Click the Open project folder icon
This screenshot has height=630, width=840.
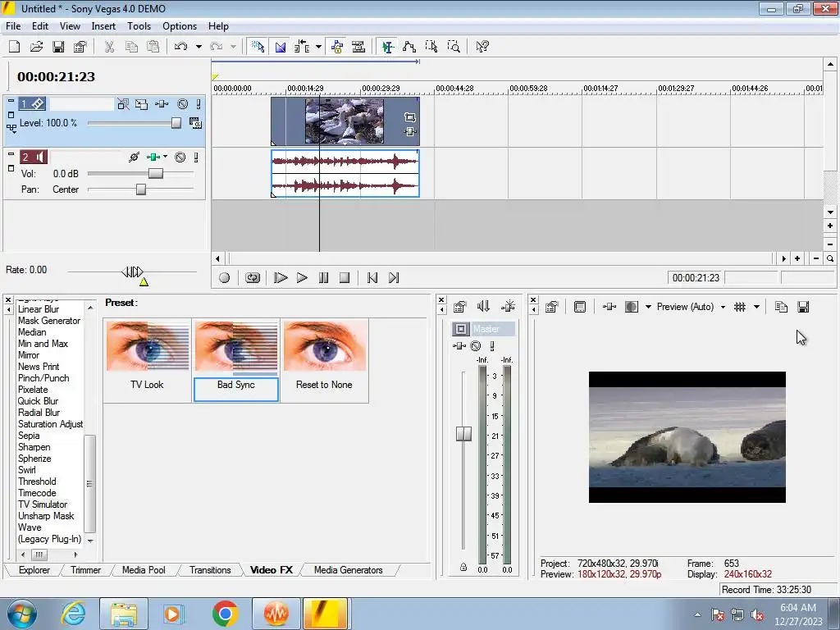point(36,47)
